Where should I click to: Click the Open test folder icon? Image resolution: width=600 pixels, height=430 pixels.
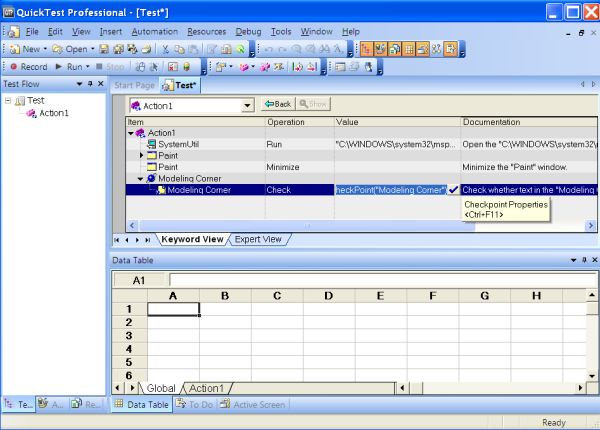(x=57, y=49)
